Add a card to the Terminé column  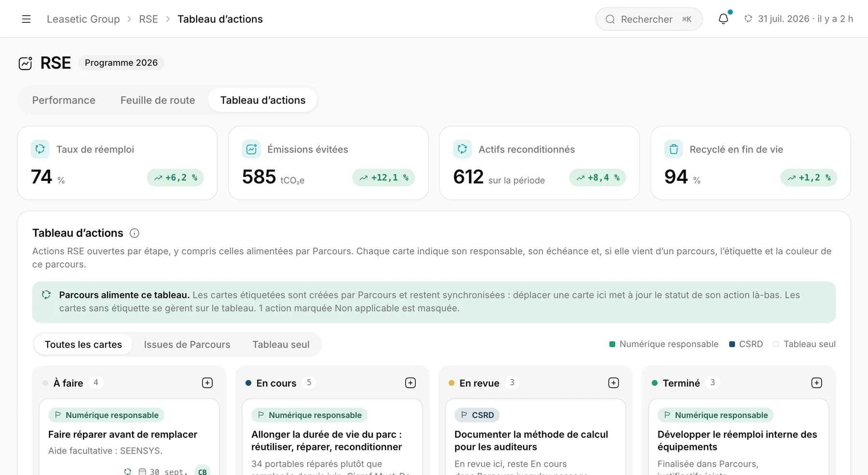816,383
